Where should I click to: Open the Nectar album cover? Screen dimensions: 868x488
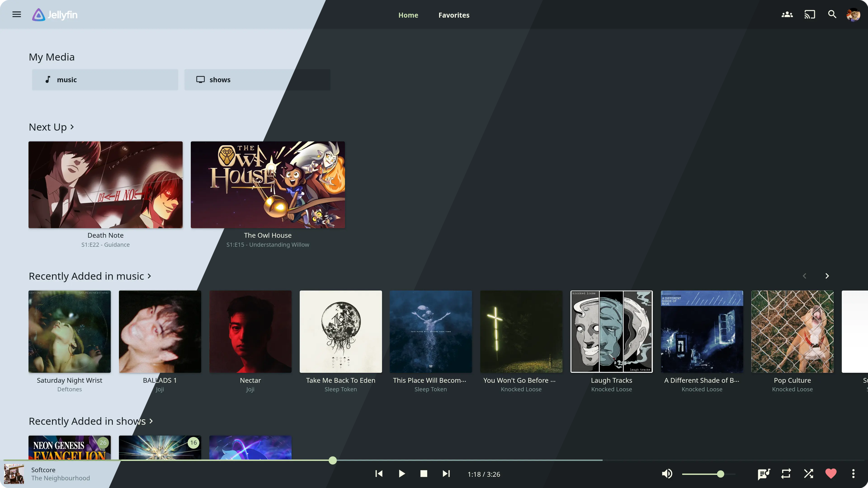coord(250,332)
